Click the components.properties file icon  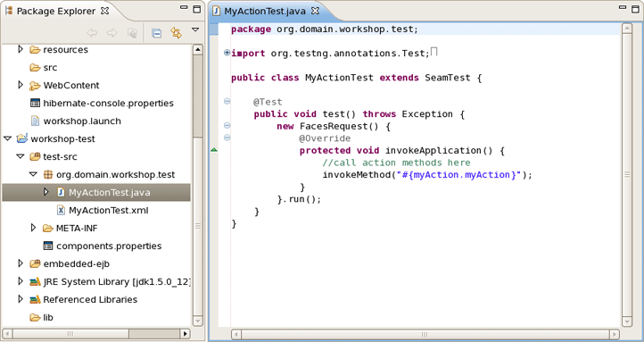[48, 246]
